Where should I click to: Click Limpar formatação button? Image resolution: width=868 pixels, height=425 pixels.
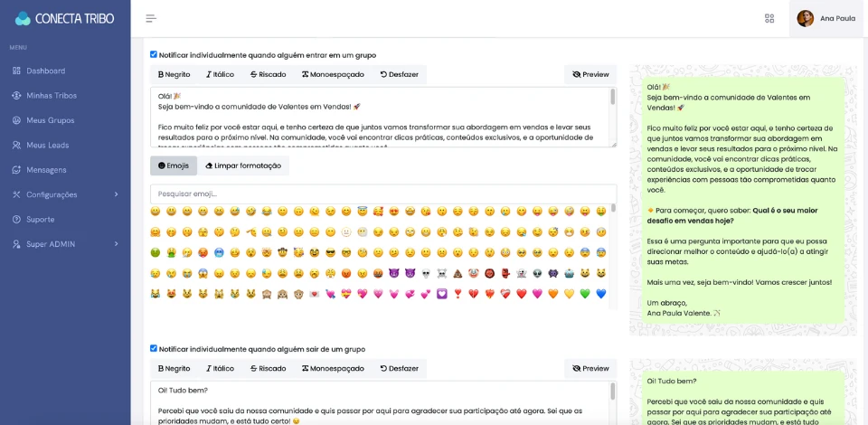coord(243,165)
